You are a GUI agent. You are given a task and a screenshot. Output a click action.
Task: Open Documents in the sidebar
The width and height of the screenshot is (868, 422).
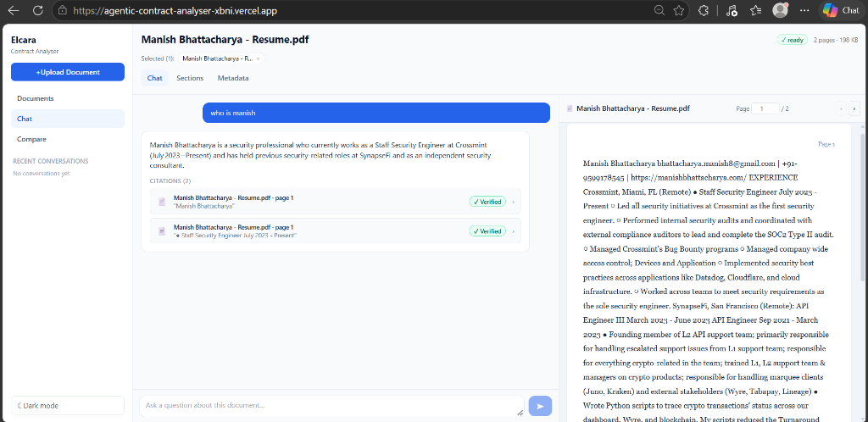[x=68, y=98]
